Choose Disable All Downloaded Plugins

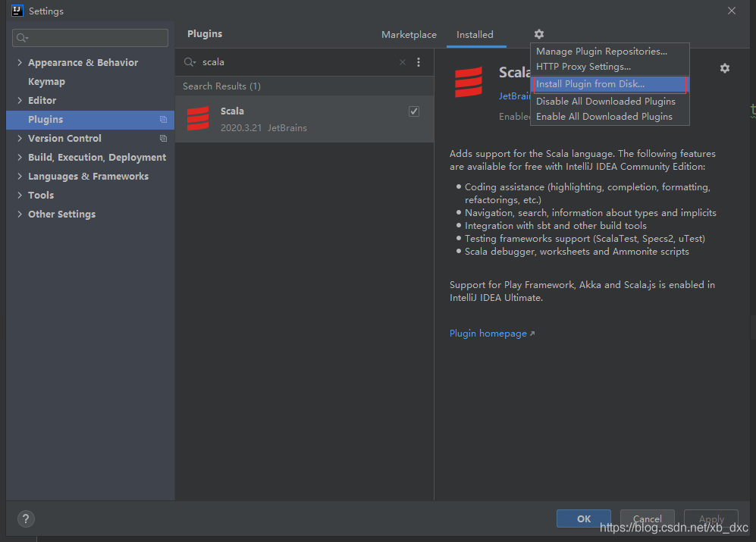click(610, 102)
